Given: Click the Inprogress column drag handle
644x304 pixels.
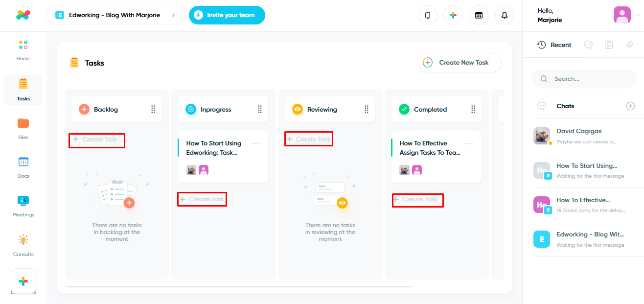Looking at the screenshot, I should (260, 109).
